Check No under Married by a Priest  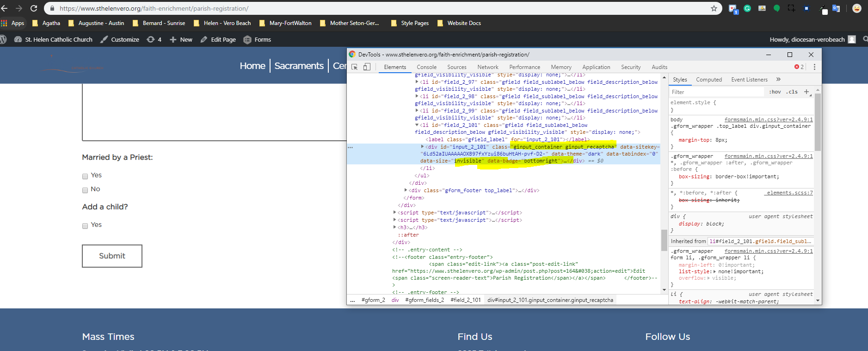85,190
